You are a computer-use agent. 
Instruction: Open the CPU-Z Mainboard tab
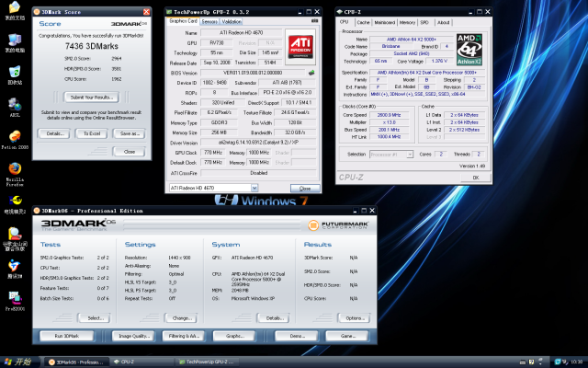coord(385,22)
